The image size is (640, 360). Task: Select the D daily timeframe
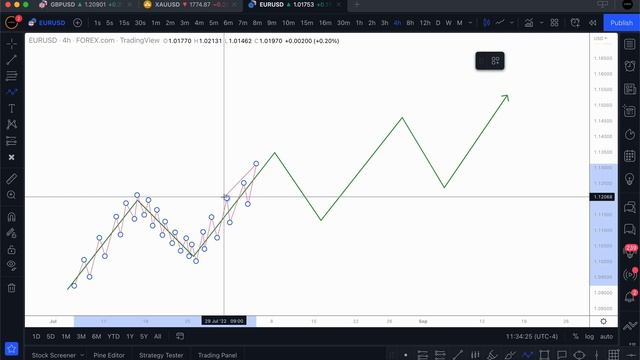pos(438,23)
